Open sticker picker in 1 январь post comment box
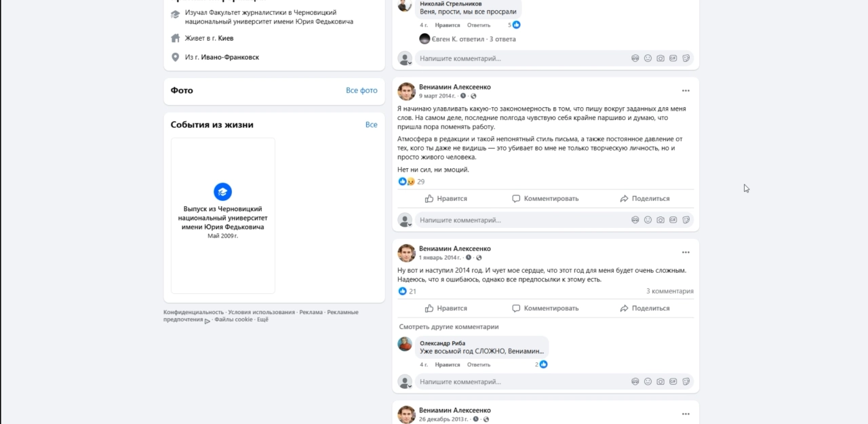 (x=686, y=381)
